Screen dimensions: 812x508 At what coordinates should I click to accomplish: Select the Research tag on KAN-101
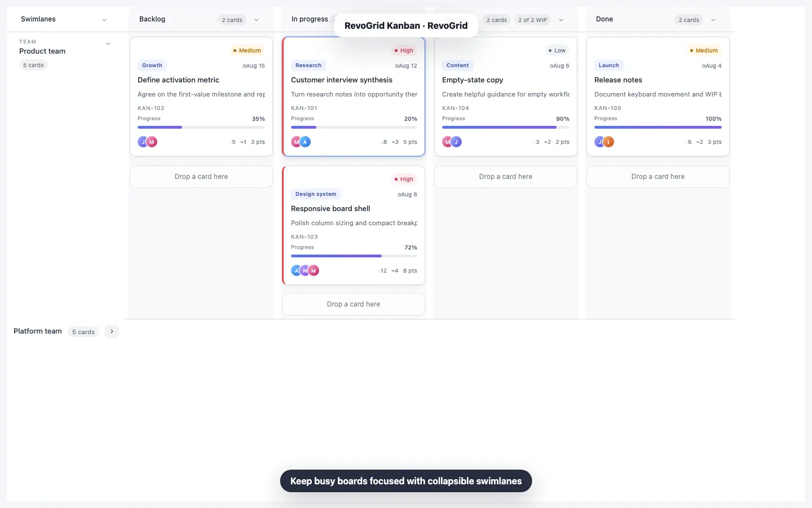pyautogui.click(x=308, y=65)
